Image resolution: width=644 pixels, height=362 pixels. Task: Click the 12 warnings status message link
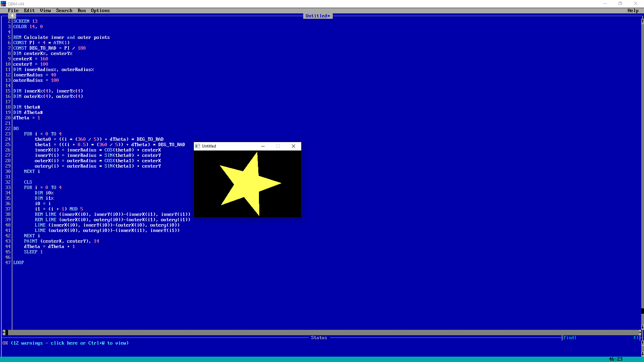69,343
